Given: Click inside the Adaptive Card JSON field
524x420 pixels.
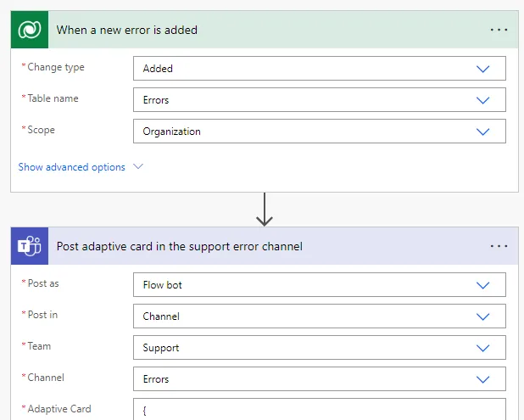Looking at the screenshot, I should pyautogui.click(x=320, y=409).
